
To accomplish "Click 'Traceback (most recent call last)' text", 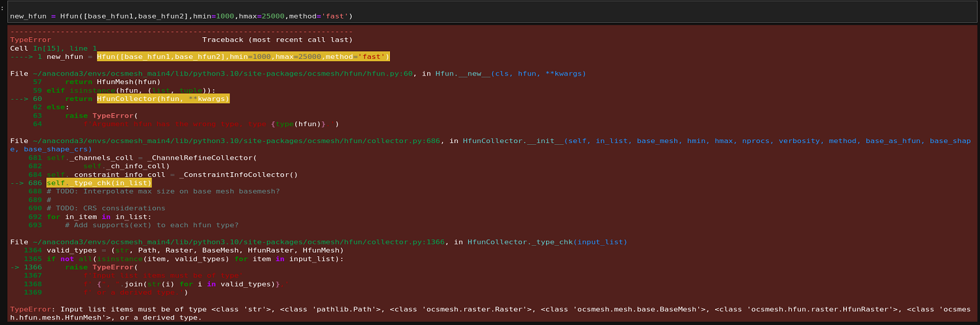I will coord(277,40).
